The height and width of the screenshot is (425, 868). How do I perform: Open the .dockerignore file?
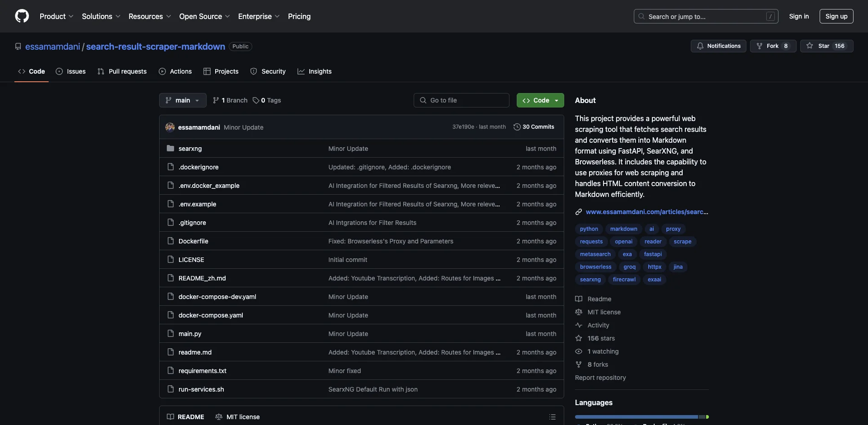pos(198,167)
